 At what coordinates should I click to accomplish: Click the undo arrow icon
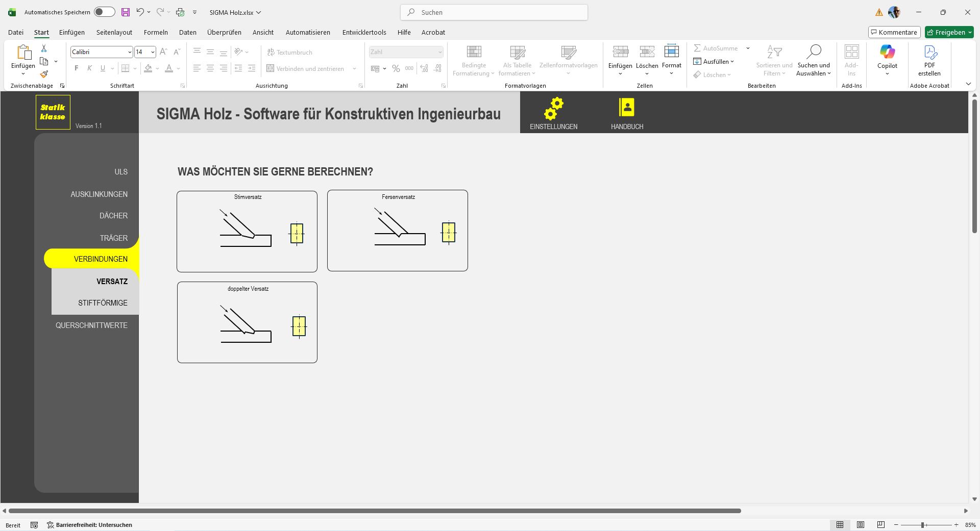click(x=140, y=12)
